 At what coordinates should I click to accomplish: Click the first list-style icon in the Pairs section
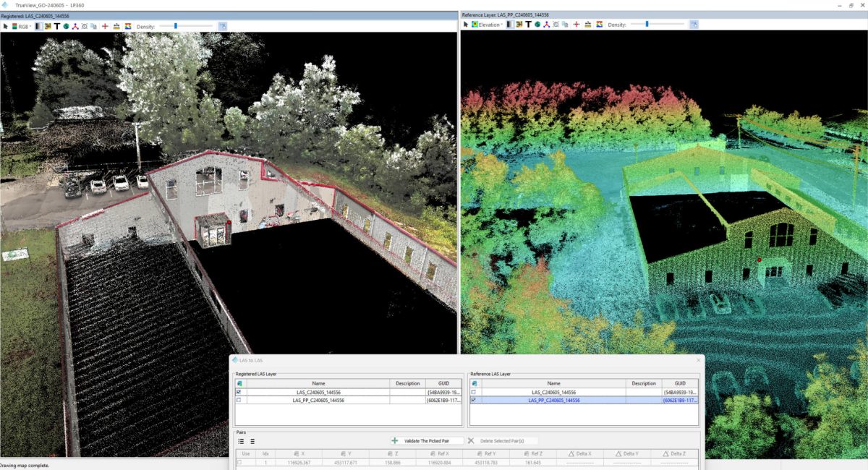click(x=240, y=441)
